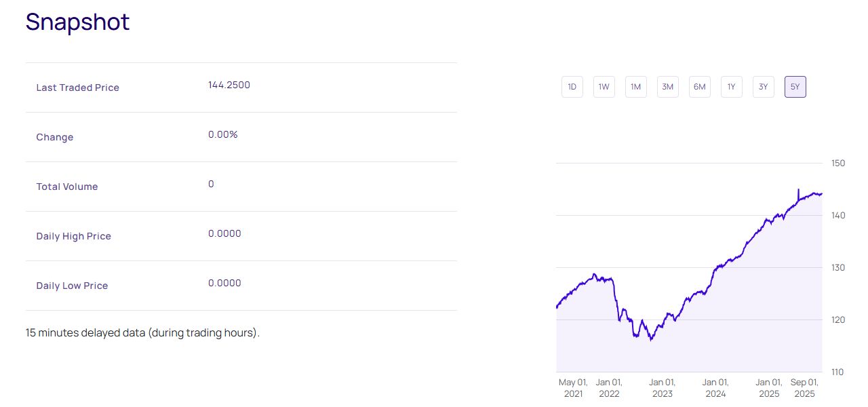Viewport: 868px width, 407px height.
Task: Click the 0.00% change value
Action: coord(222,134)
